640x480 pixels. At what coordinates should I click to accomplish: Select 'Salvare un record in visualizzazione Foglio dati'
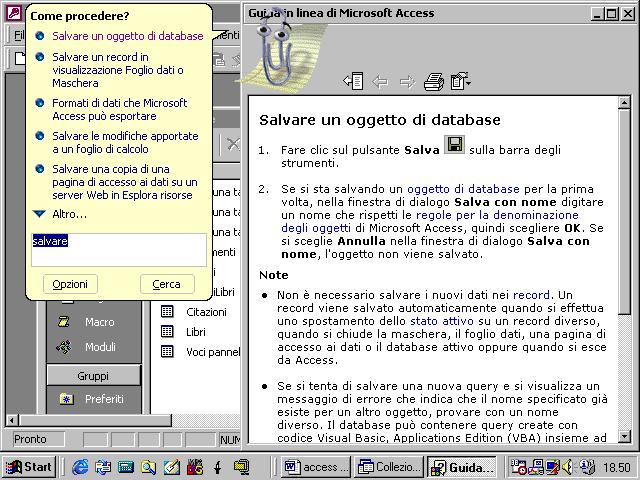coord(118,70)
